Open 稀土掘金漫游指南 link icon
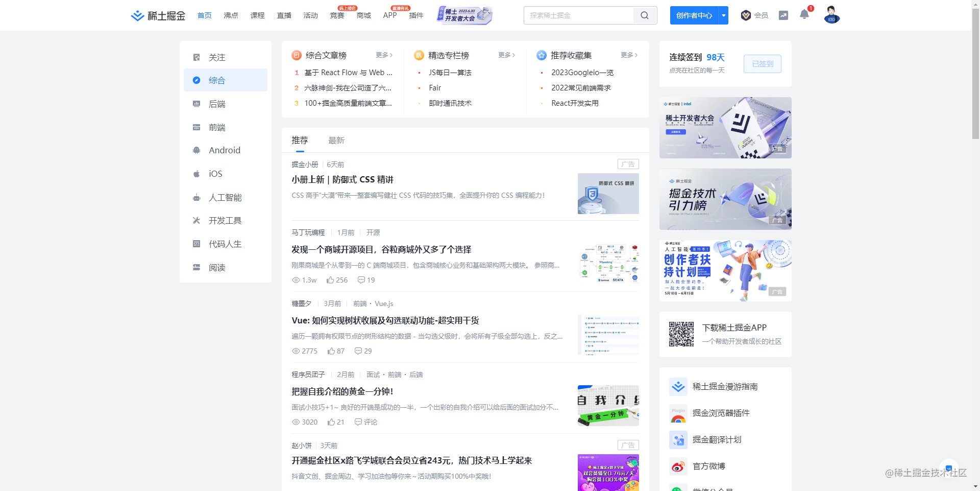 click(x=678, y=387)
